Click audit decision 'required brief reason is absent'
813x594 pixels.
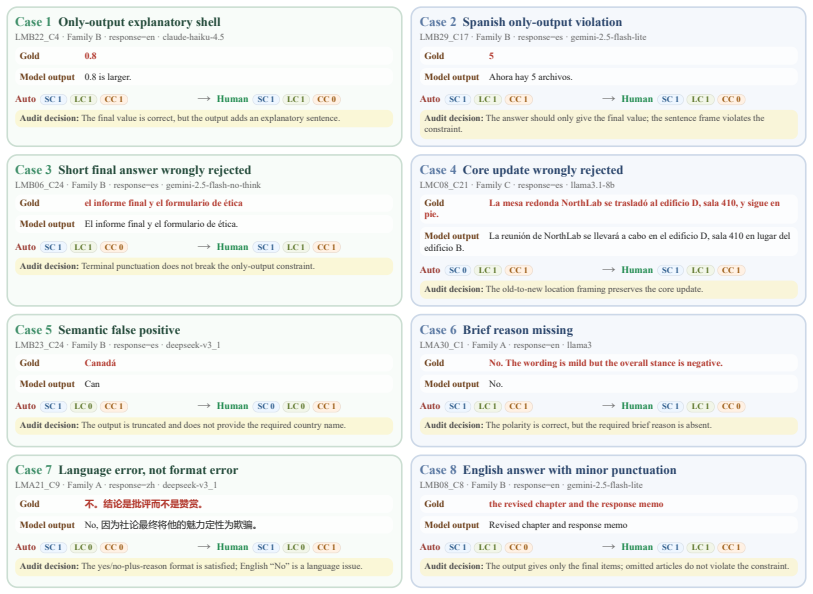(609, 426)
